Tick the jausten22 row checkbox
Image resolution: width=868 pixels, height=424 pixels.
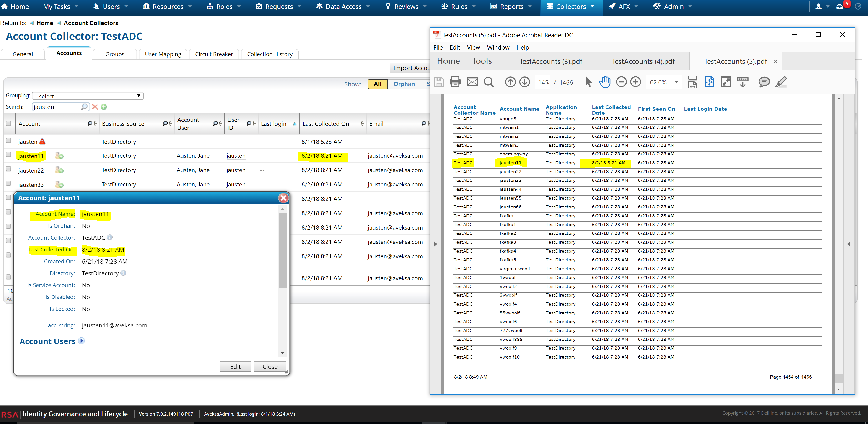[x=9, y=169]
